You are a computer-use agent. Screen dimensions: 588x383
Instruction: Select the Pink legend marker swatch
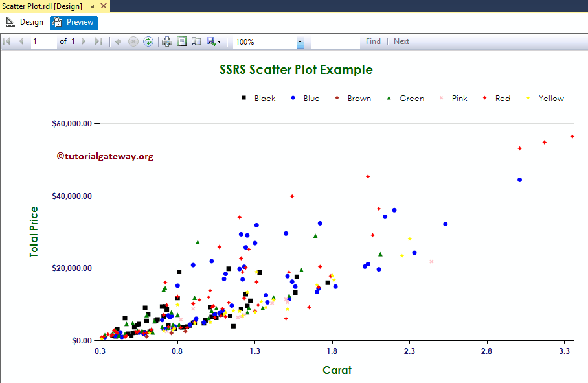pos(442,98)
